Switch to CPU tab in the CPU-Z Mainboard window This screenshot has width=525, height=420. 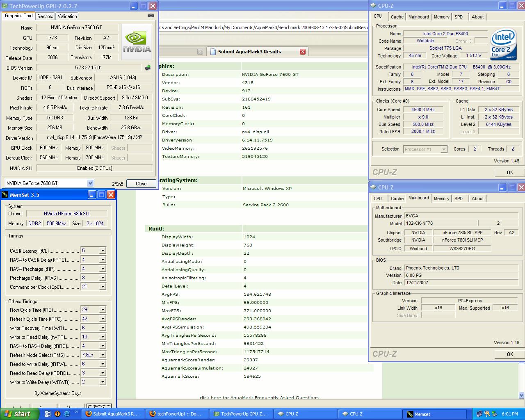click(x=378, y=199)
